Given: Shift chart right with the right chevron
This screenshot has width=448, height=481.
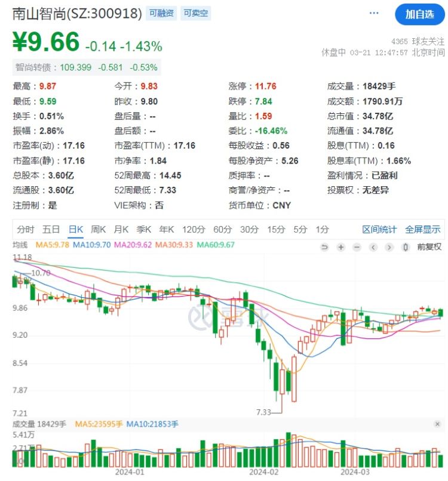Looking at the screenshot, I should pos(389,247).
